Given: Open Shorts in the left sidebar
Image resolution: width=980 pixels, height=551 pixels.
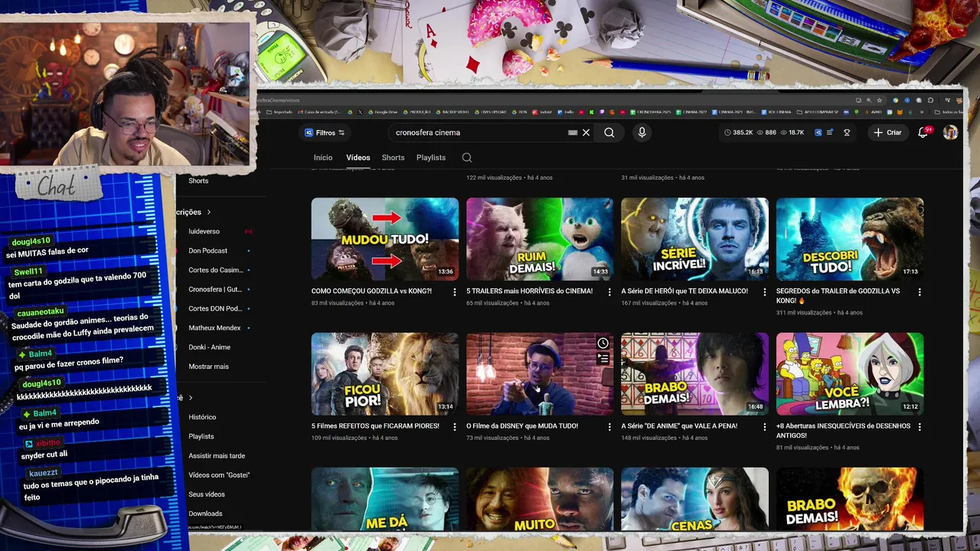Looking at the screenshot, I should point(198,181).
